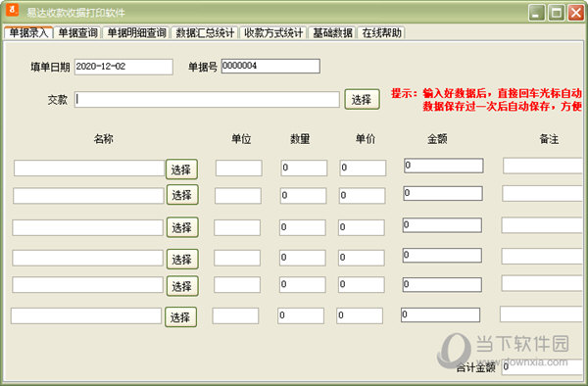The width and height of the screenshot is (588, 386).
Task: Click the first row 备注 field
Action: pos(543,166)
